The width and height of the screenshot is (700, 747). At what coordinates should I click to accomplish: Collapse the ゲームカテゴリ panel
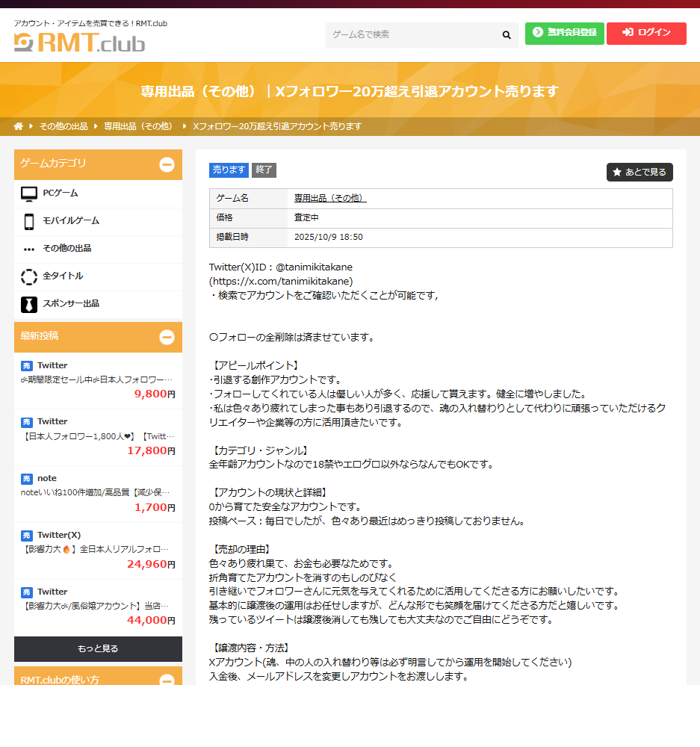(x=167, y=164)
